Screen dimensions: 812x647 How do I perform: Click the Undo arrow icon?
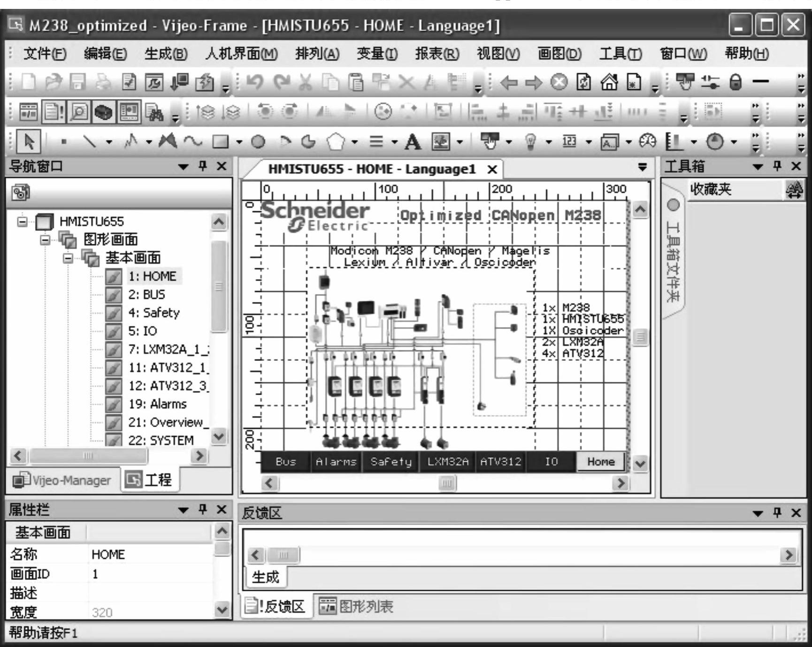click(x=254, y=82)
